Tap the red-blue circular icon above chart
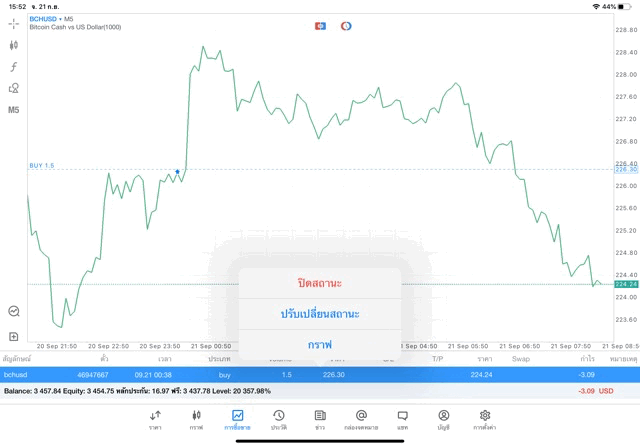 tap(346, 26)
